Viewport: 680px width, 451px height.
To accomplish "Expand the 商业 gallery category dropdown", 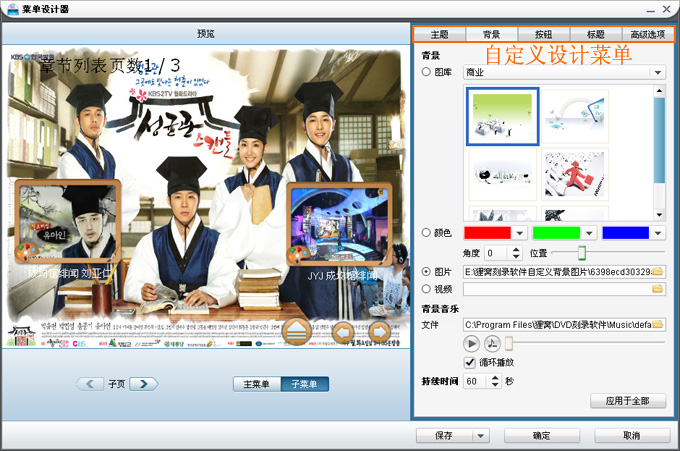I will (x=658, y=72).
